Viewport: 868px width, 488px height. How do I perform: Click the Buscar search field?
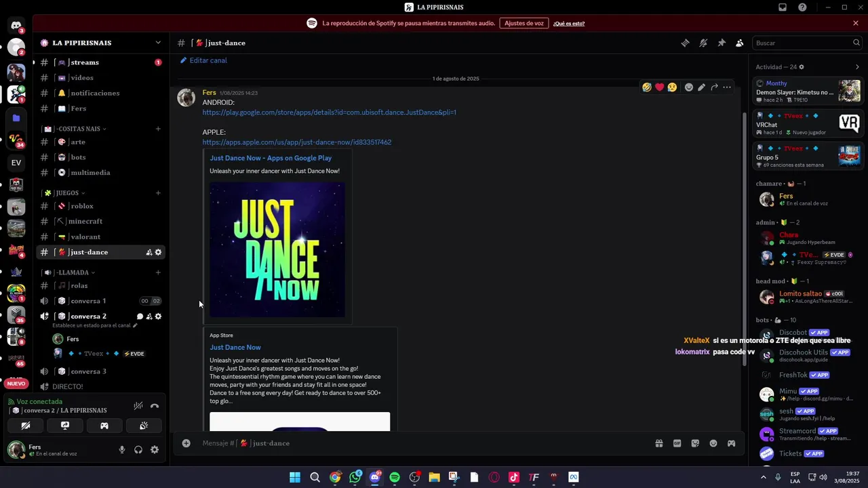[x=808, y=43]
